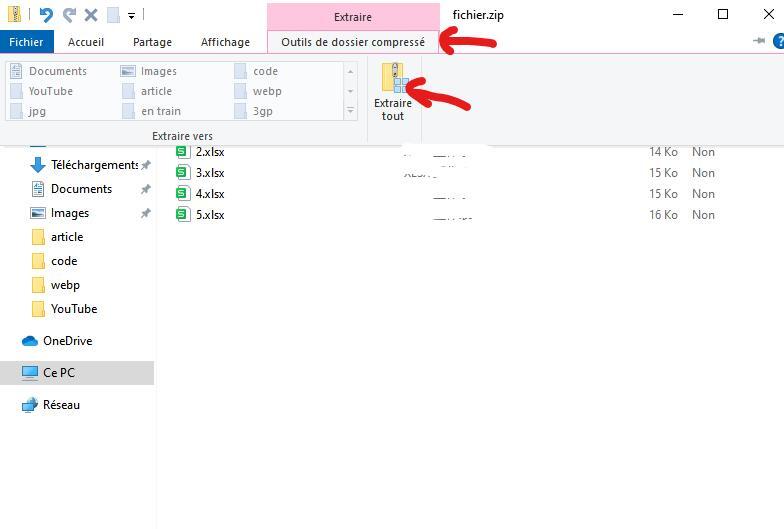Open the Fichier menu tab
Image resolution: width=784 pixels, height=529 pixels.
tap(26, 42)
